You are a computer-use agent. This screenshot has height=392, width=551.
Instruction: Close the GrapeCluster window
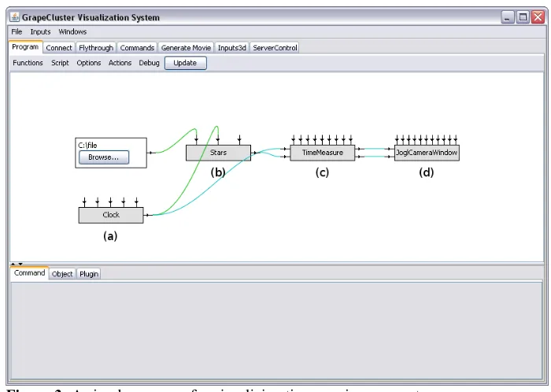(x=538, y=17)
